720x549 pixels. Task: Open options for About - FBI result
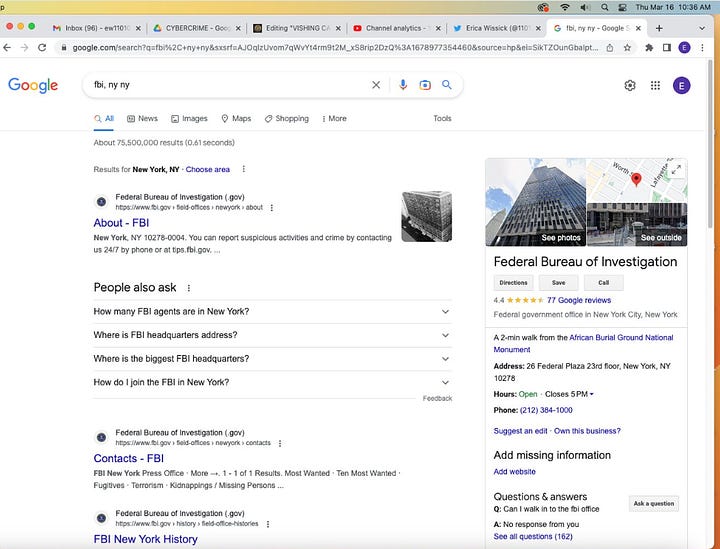pyautogui.click(x=271, y=207)
